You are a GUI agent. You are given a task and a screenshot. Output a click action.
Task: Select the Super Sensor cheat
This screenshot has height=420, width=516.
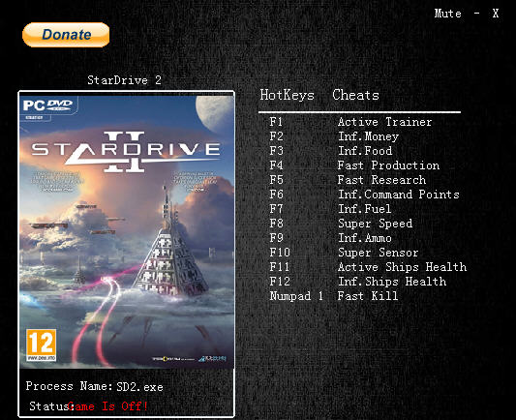379,253
